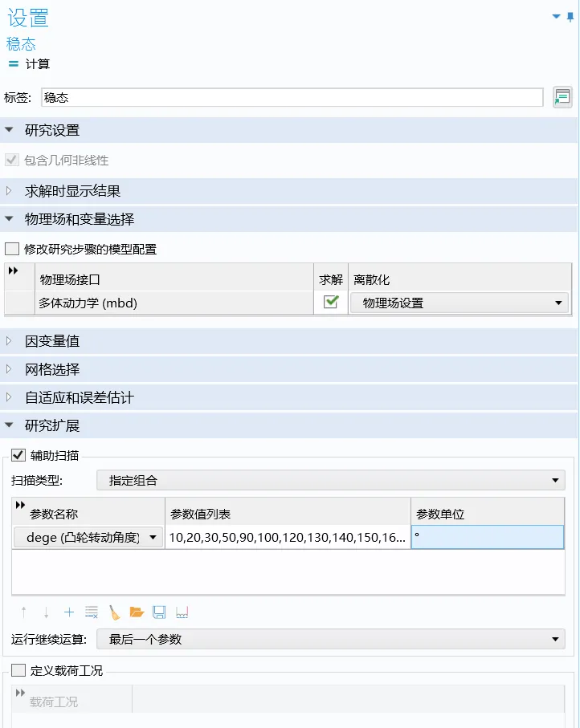Move the sweep parameter row down
This screenshot has width=580, height=728.
tap(46, 612)
